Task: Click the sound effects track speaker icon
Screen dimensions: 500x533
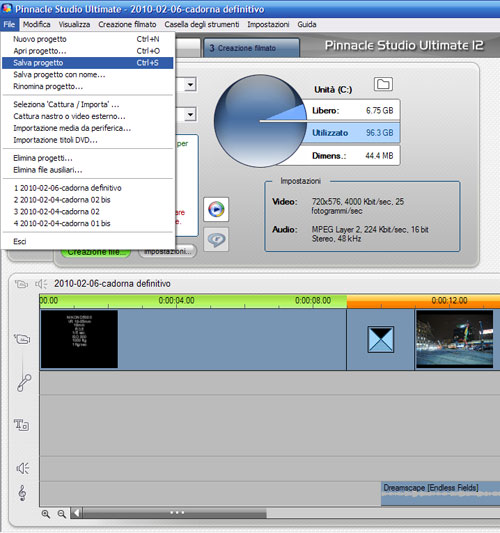Action: (x=23, y=468)
